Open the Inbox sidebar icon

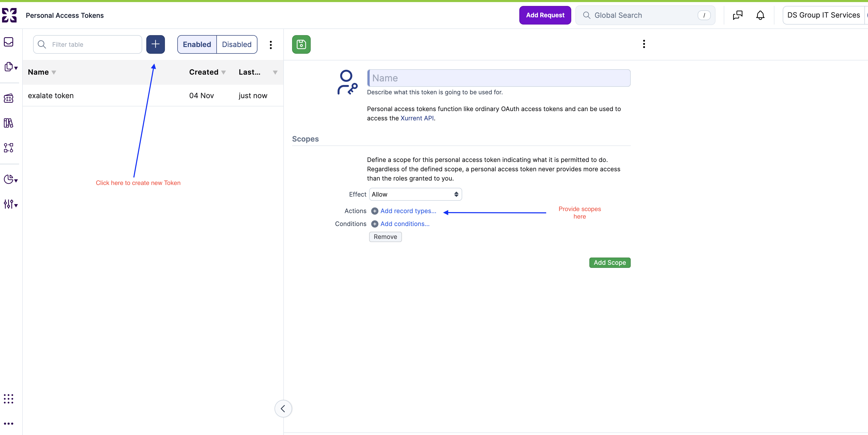click(9, 42)
